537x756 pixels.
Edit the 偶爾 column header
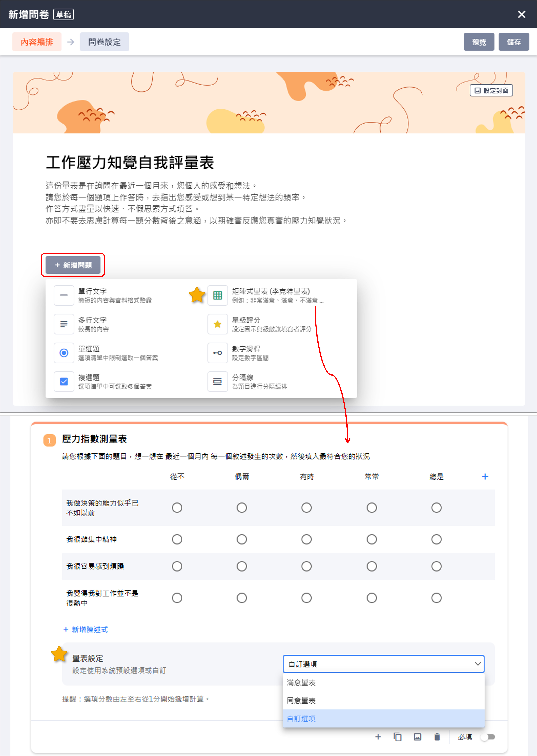pos(242,477)
